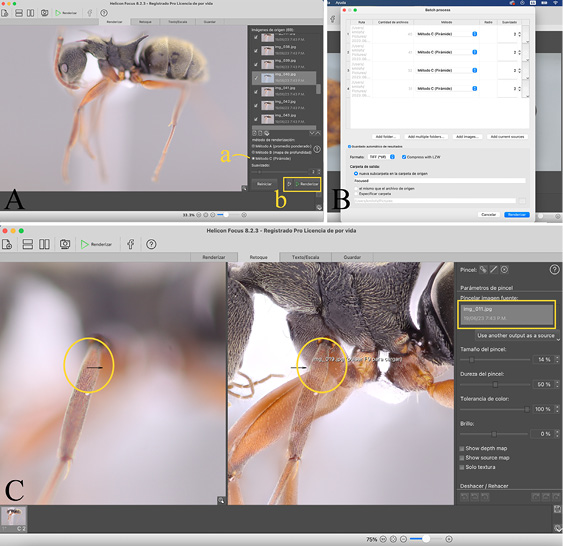Open help icon in panel A top toolbar
The width and height of the screenshot is (563, 546).
click(x=104, y=13)
